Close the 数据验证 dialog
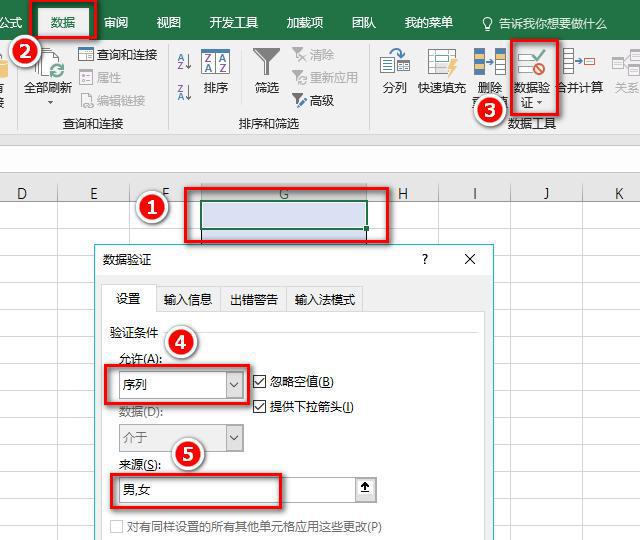640x540 pixels. coord(470,259)
